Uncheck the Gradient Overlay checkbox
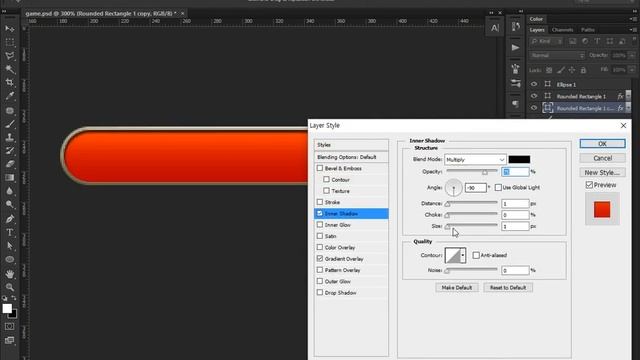Screen dimensions: 640x360 coord(320,258)
